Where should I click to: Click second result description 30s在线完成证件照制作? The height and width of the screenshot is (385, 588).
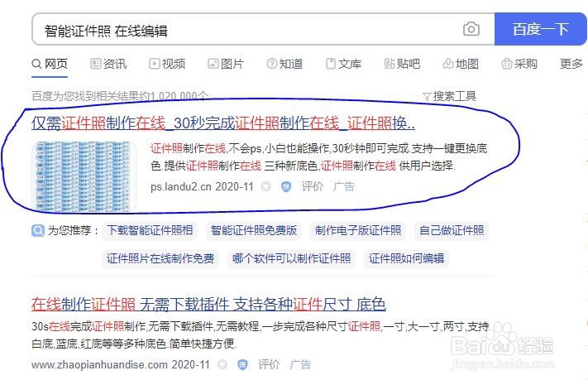(261, 335)
